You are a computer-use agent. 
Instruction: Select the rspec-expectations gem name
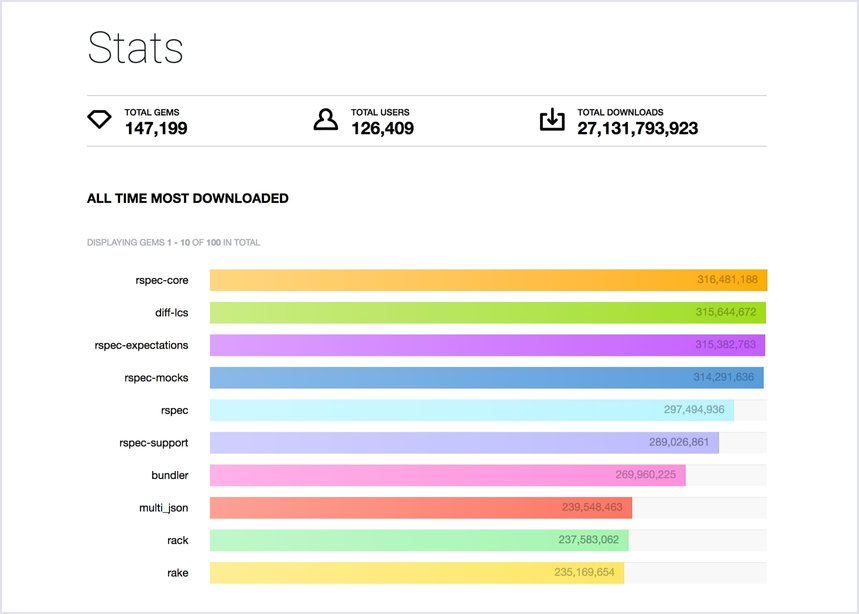point(141,345)
